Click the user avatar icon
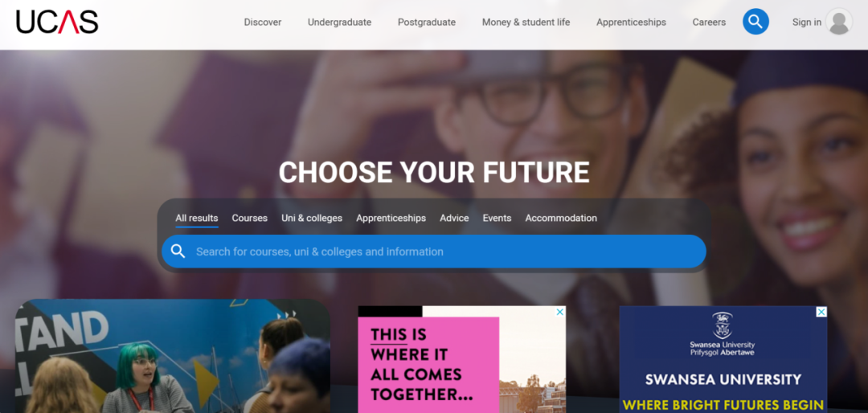This screenshot has height=413, width=868. [839, 22]
